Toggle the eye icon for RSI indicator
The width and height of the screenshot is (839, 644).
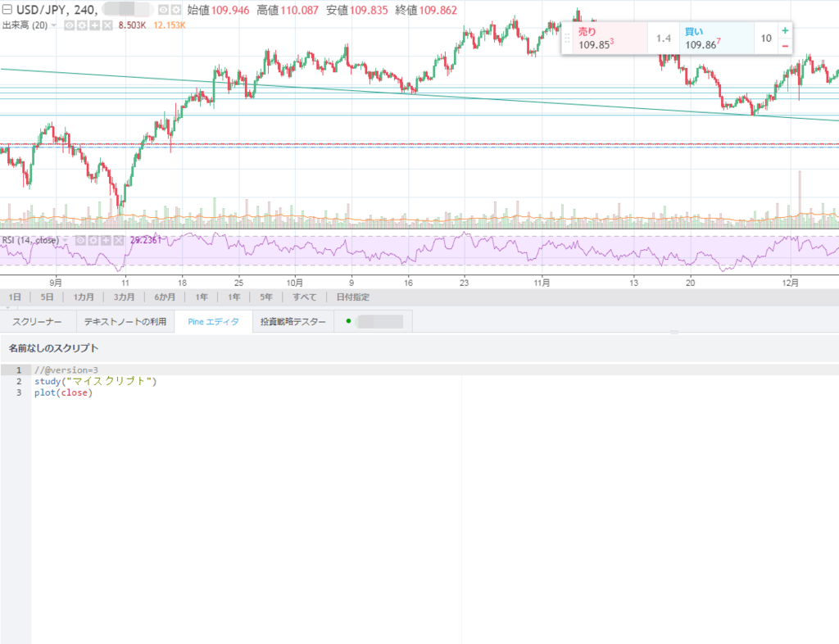pyautogui.click(x=80, y=240)
